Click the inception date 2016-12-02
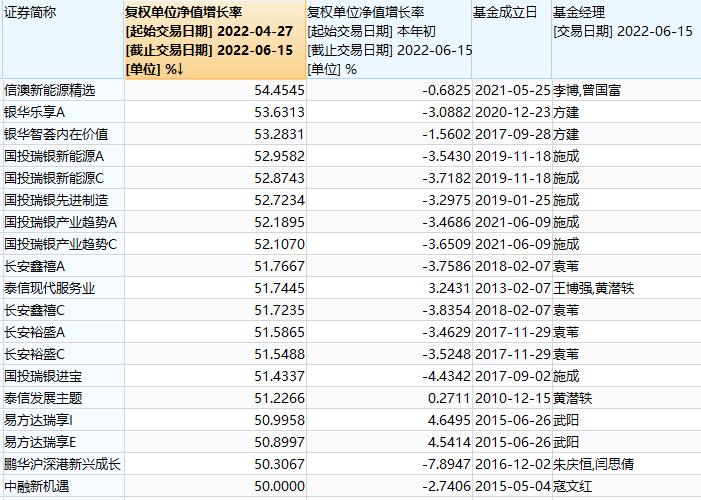Viewport: 701px width, 500px height. point(513,464)
